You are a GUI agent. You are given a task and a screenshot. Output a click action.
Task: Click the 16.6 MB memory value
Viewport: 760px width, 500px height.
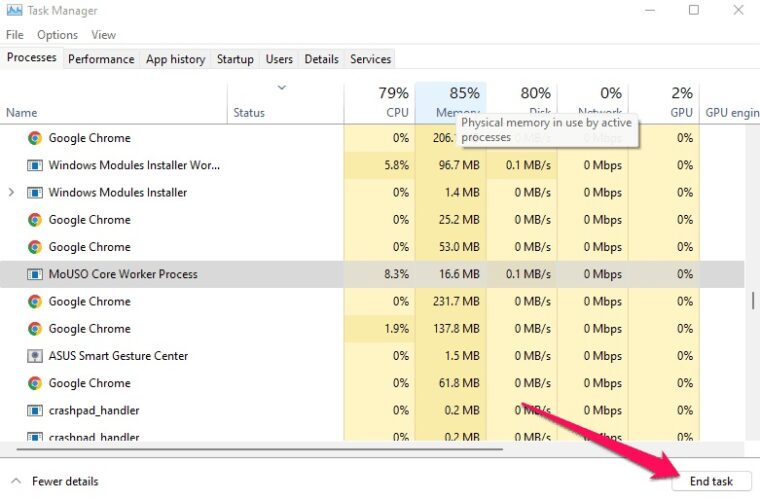click(x=459, y=274)
